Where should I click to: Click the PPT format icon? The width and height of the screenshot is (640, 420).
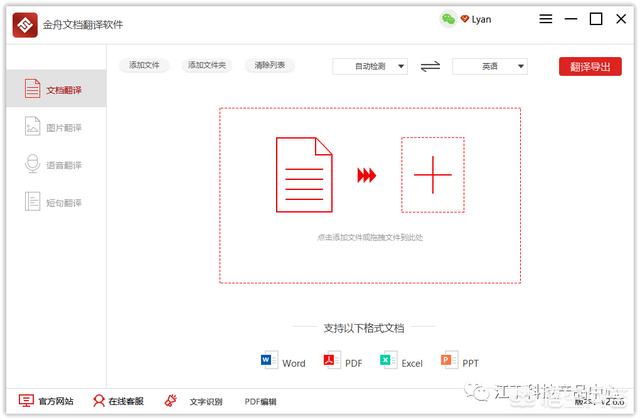click(x=449, y=360)
